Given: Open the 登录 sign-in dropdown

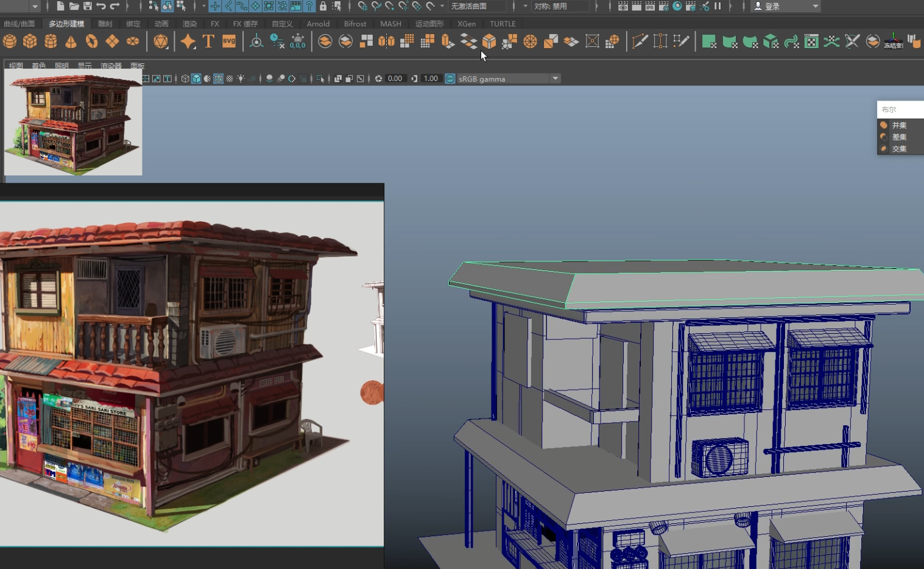Looking at the screenshot, I should pos(786,6).
